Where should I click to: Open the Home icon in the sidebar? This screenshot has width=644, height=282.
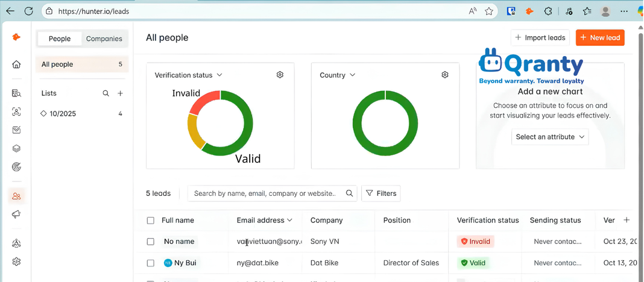coord(16,64)
